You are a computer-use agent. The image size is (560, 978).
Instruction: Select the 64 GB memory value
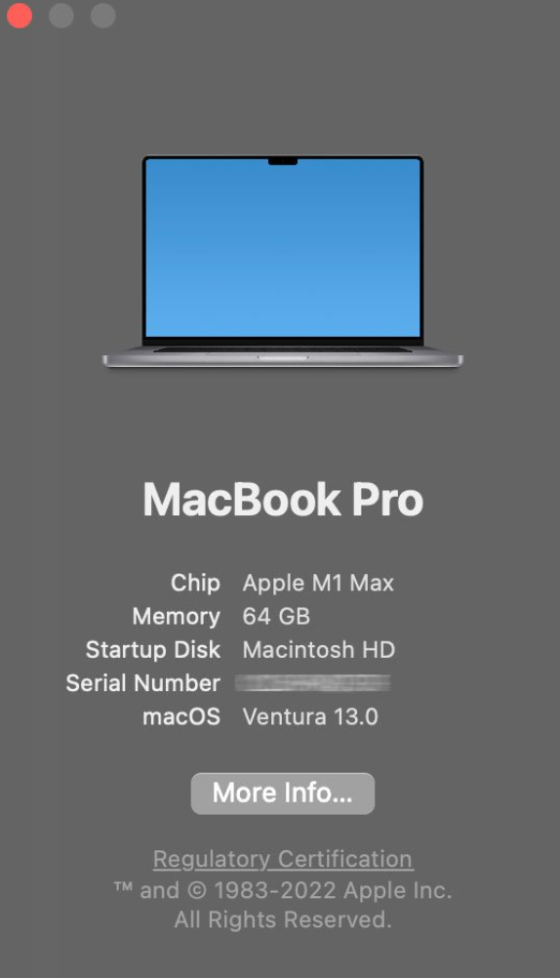[276, 616]
